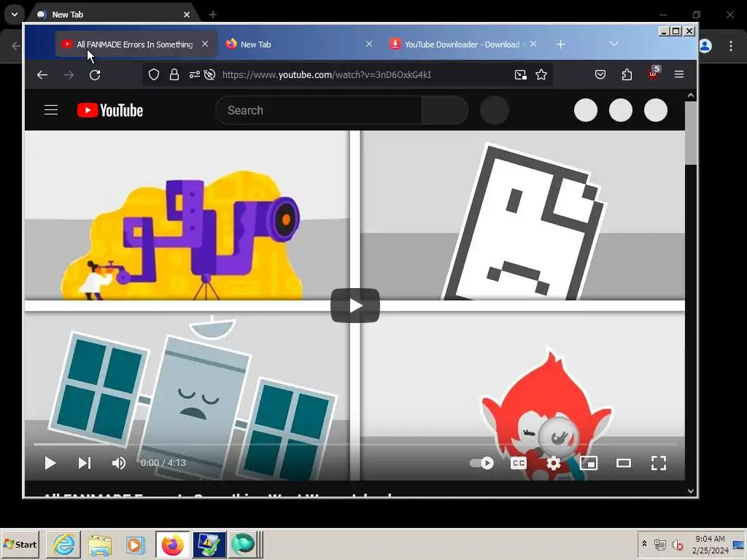Open site permissions icon in address bar
Screen dimensions: 747x560
coord(194,75)
